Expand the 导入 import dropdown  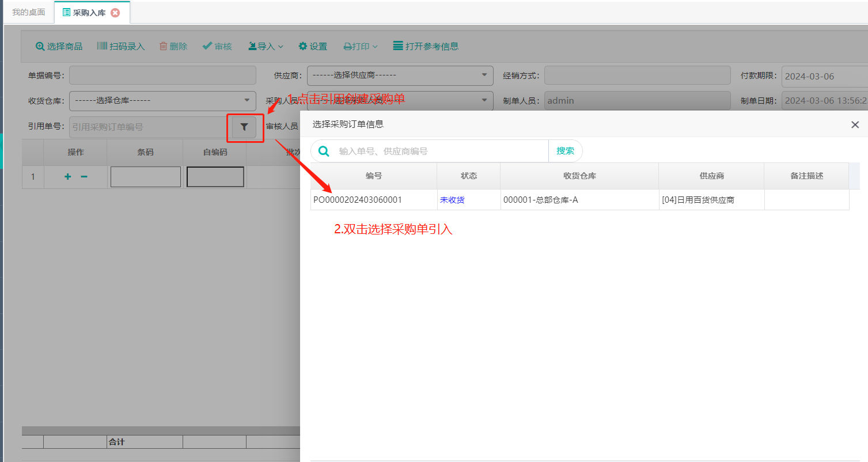(266, 47)
